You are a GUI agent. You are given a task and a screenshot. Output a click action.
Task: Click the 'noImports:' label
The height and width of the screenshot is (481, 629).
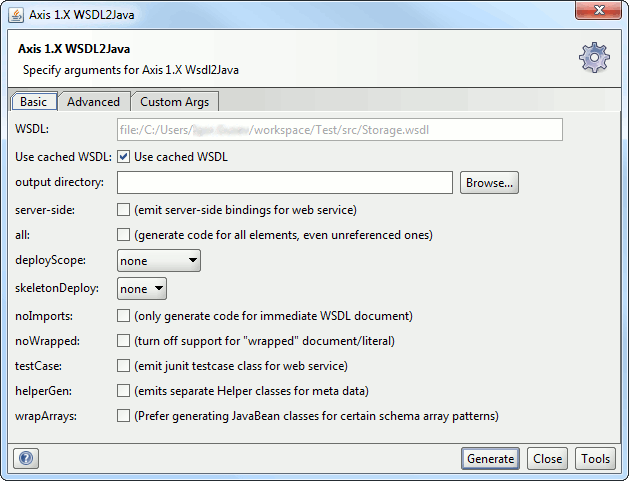pyautogui.click(x=44, y=316)
